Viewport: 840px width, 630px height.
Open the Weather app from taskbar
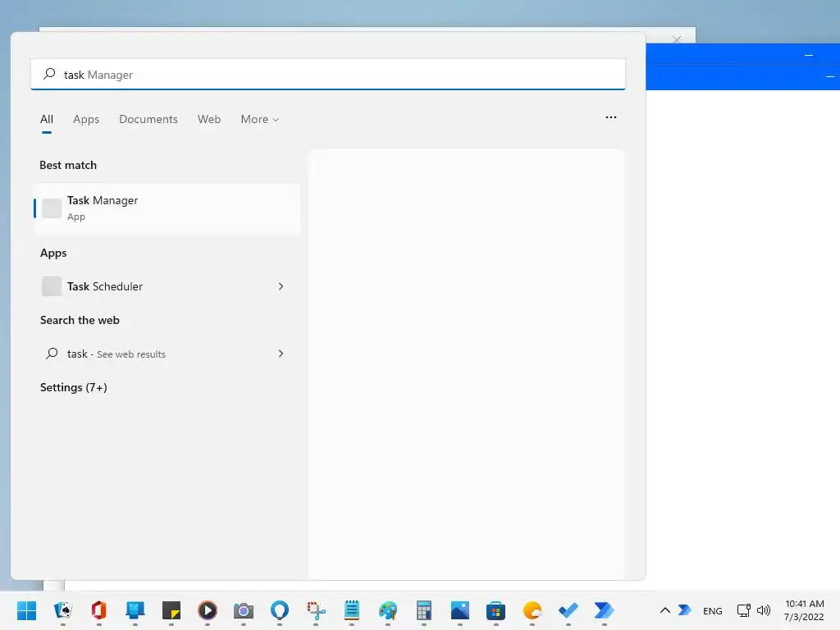pyautogui.click(x=532, y=610)
